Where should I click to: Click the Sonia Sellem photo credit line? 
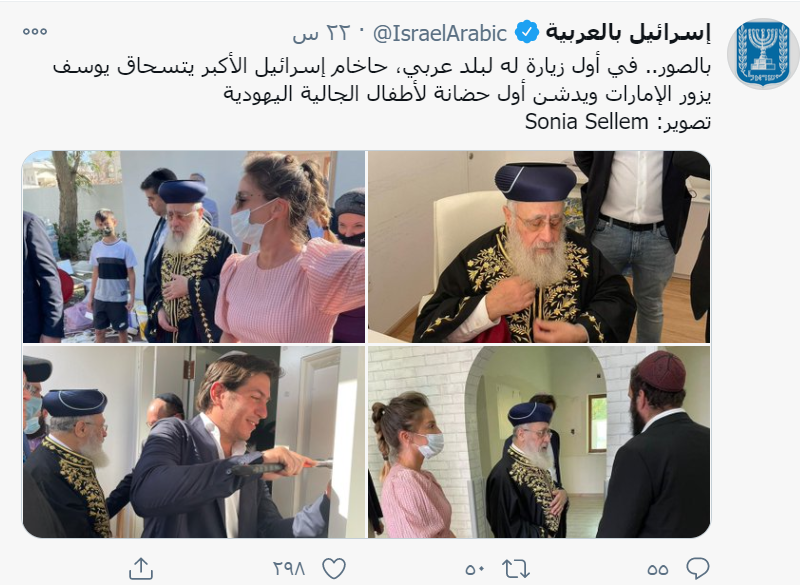point(618,122)
